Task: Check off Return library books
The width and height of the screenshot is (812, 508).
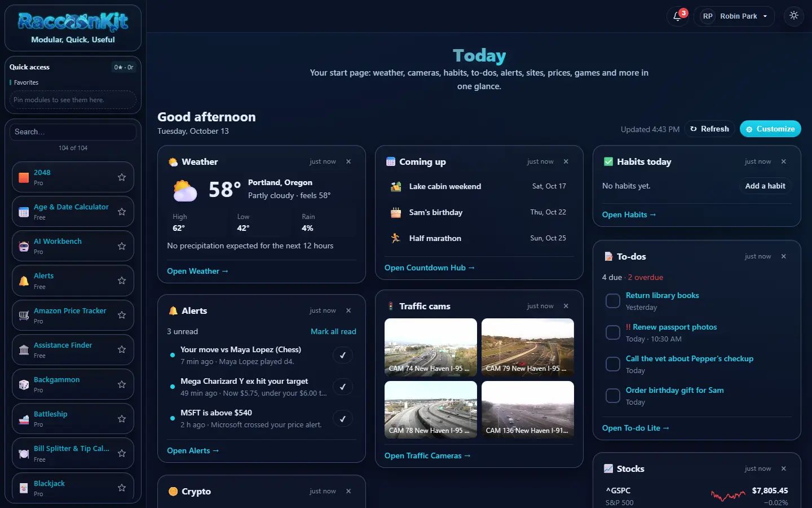Action: 613,301
